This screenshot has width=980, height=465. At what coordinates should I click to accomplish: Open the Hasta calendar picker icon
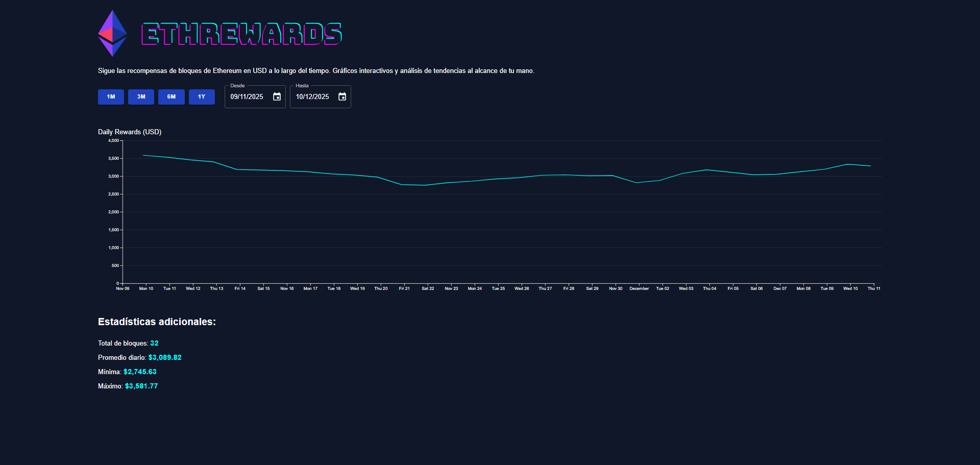(342, 96)
